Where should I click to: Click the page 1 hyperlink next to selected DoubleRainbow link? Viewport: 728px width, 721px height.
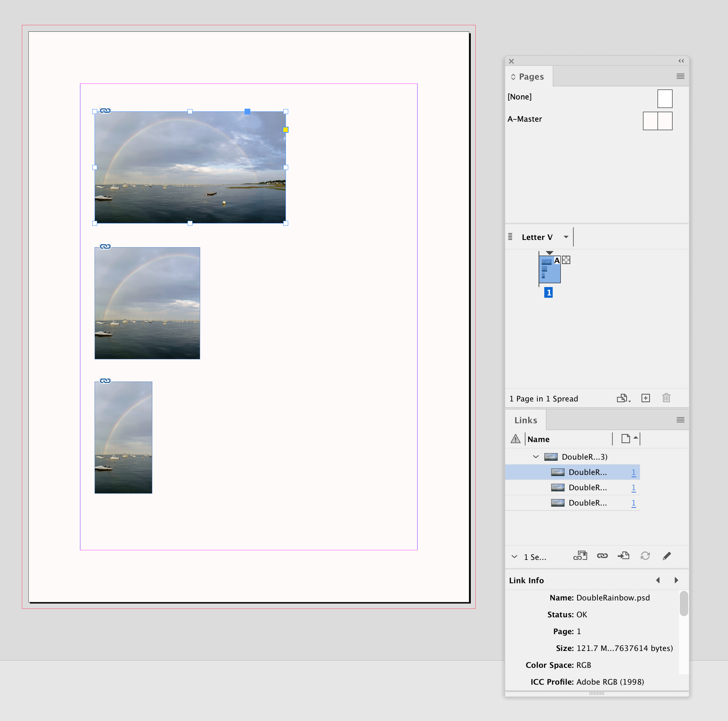(633, 472)
